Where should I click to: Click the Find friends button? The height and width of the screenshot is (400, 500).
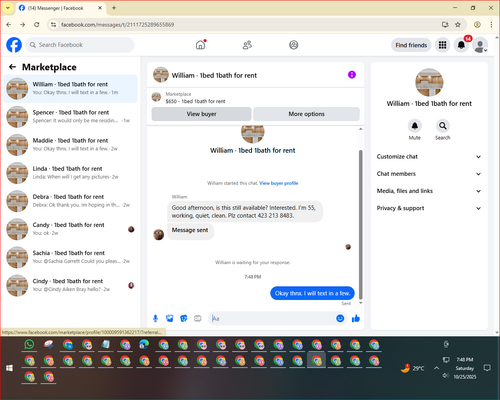411,45
